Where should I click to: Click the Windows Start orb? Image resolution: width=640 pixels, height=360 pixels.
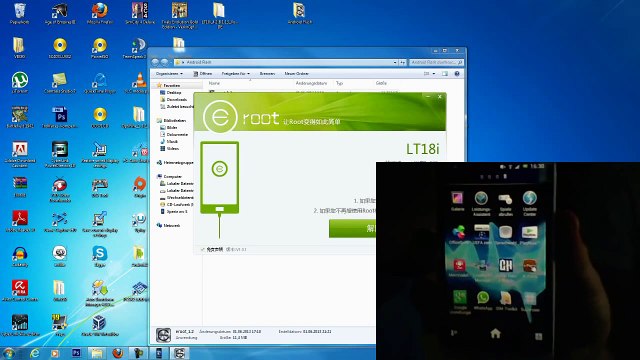point(9,353)
